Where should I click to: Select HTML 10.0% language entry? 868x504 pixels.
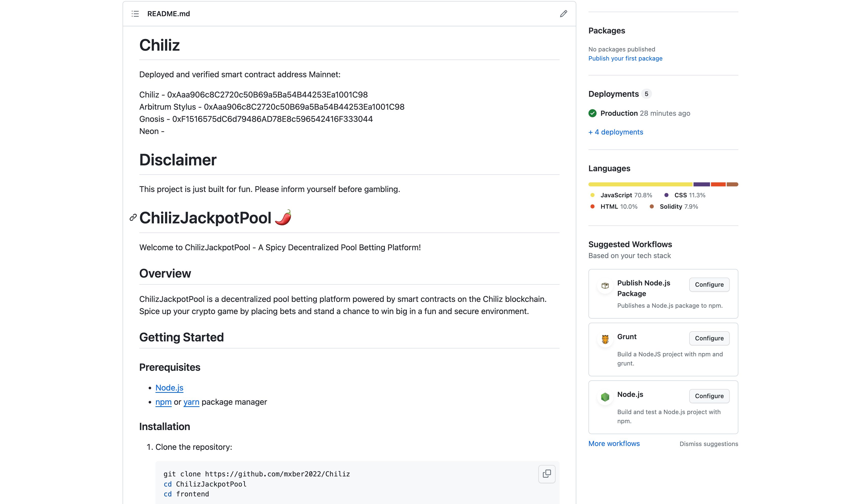click(x=614, y=207)
